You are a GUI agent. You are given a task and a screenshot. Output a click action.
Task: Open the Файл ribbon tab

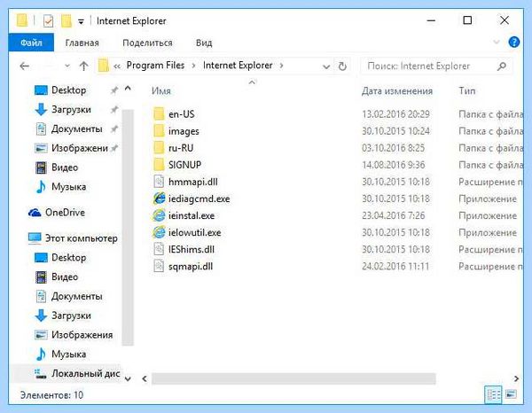[31, 43]
